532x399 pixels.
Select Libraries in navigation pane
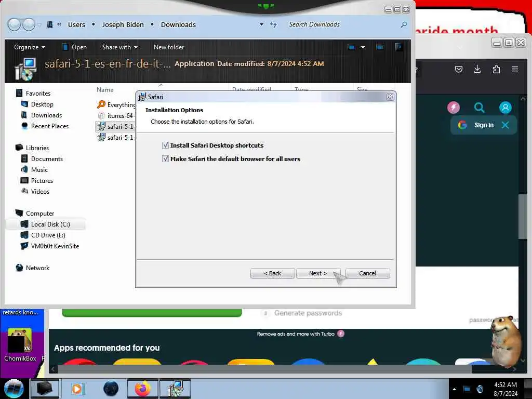coord(32,148)
